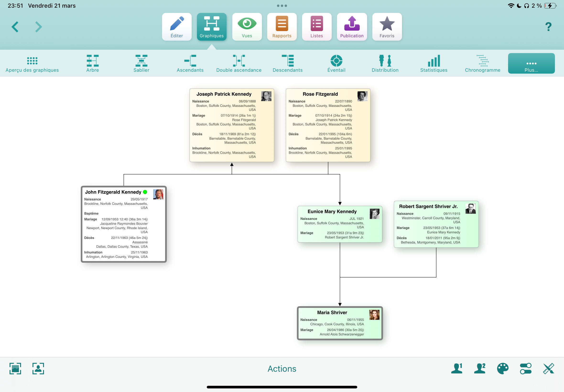Click Eunice Mary Kennedy's birth date 'JUL 1921'
The width and height of the screenshot is (564, 392).
pyautogui.click(x=357, y=219)
